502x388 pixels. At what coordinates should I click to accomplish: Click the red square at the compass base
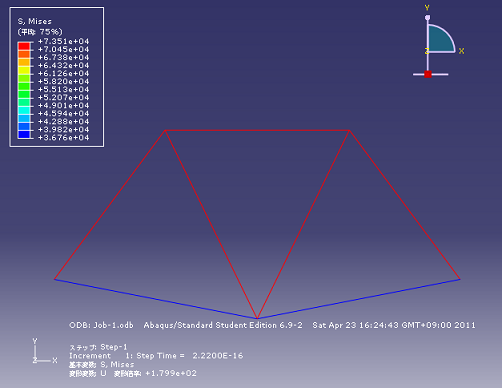pyautogui.click(x=428, y=74)
